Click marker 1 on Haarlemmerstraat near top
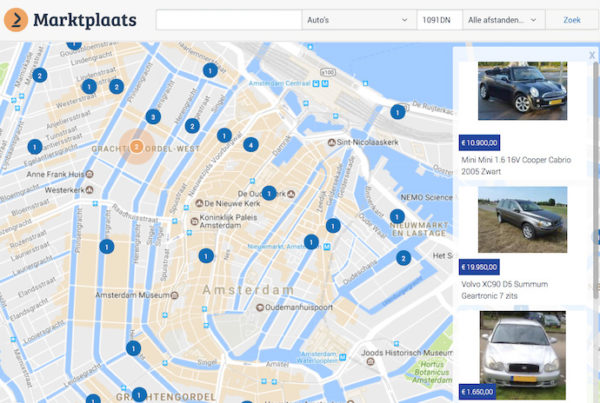Image resolution: width=600 pixels, height=403 pixels. [x=210, y=70]
